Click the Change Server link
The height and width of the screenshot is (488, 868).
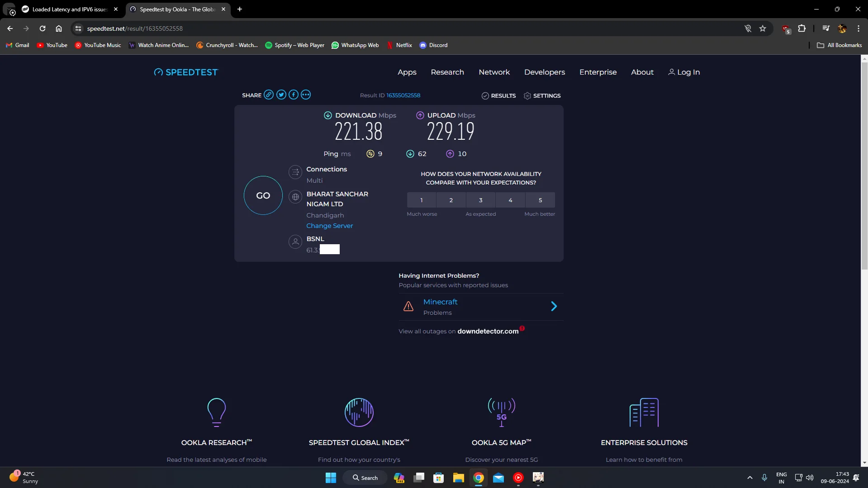tap(329, 226)
